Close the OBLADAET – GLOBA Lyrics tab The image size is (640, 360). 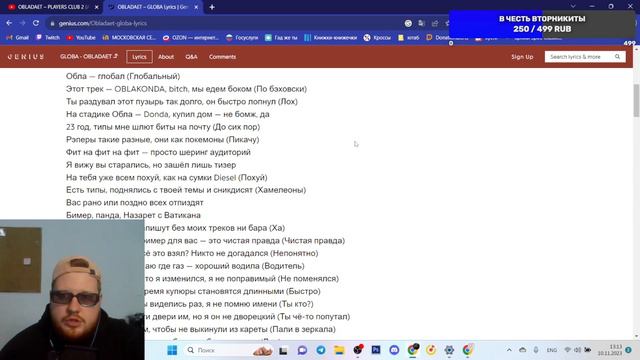pyautogui.click(x=196, y=7)
